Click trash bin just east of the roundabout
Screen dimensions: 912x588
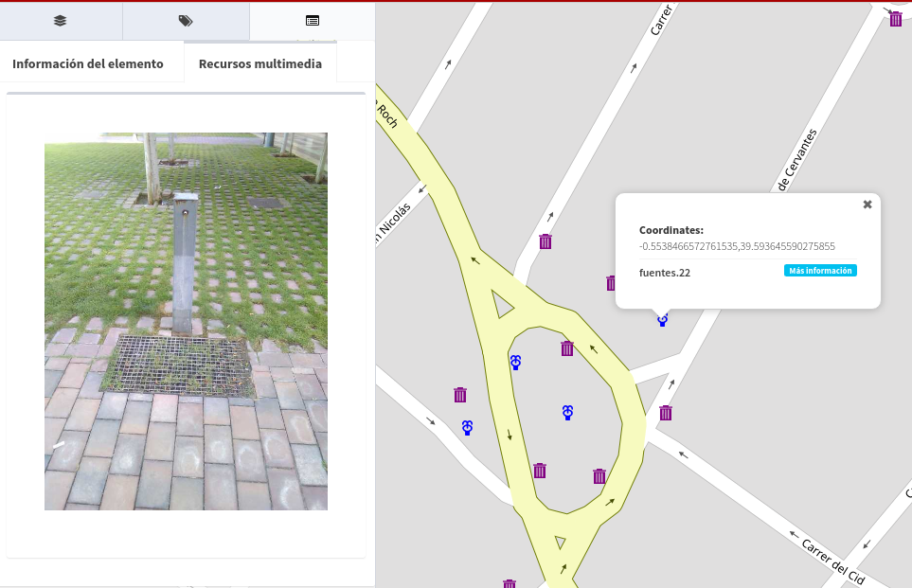point(666,413)
